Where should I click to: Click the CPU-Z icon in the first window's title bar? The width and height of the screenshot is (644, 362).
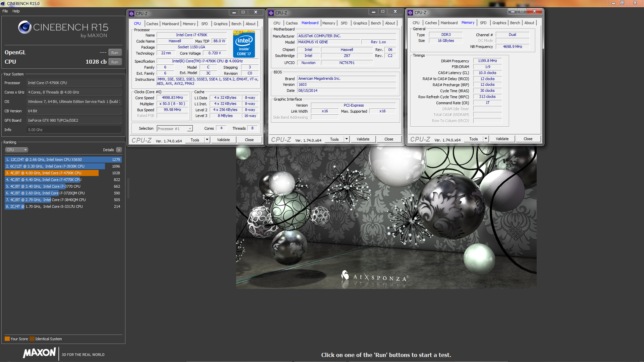[x=131, y=14]
